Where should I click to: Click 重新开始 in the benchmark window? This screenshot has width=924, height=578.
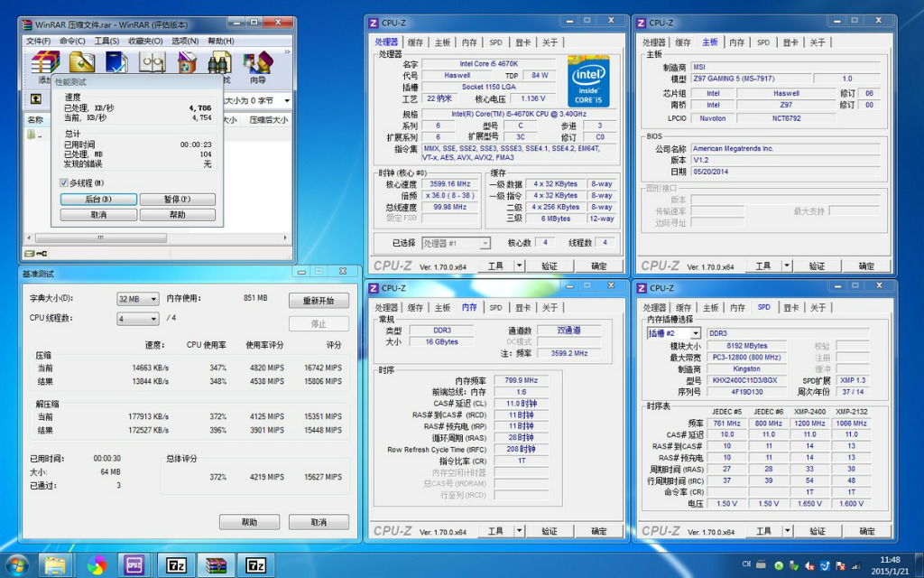pyautogui.click(x=319, y=301)
